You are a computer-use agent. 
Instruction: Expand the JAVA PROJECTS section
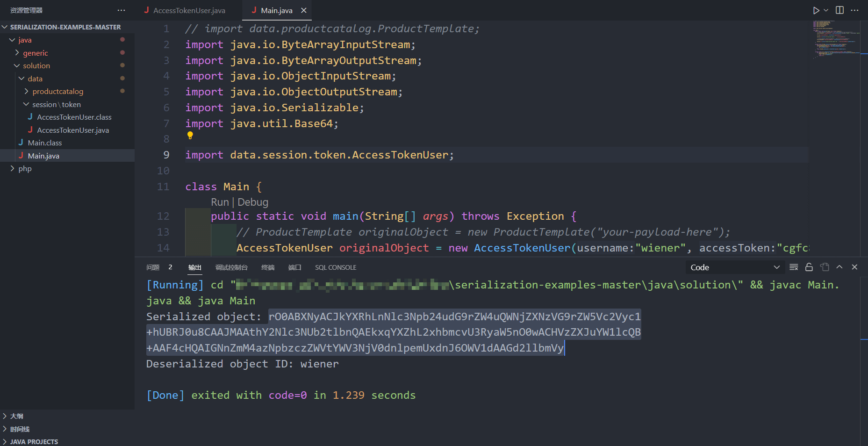point(34,442)
